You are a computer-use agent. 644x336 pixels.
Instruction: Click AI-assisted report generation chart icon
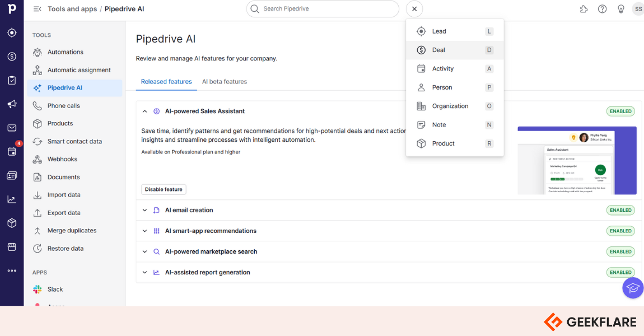[x=156, y=272]
